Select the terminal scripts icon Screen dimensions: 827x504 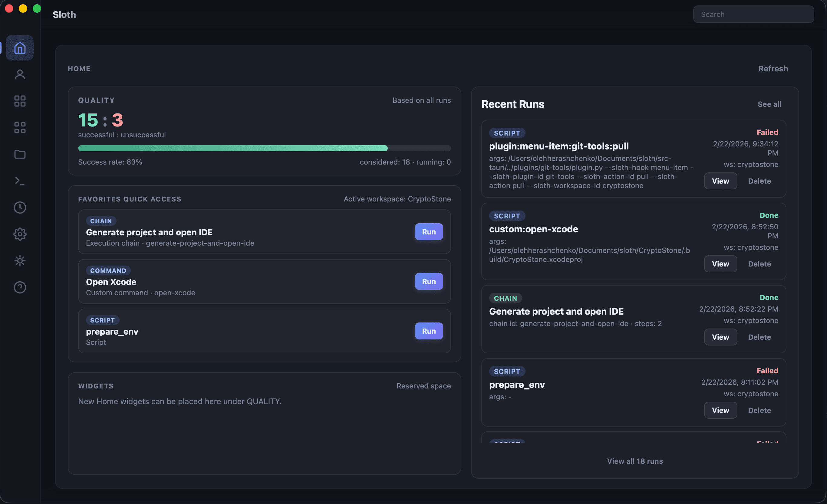[20, 181]
